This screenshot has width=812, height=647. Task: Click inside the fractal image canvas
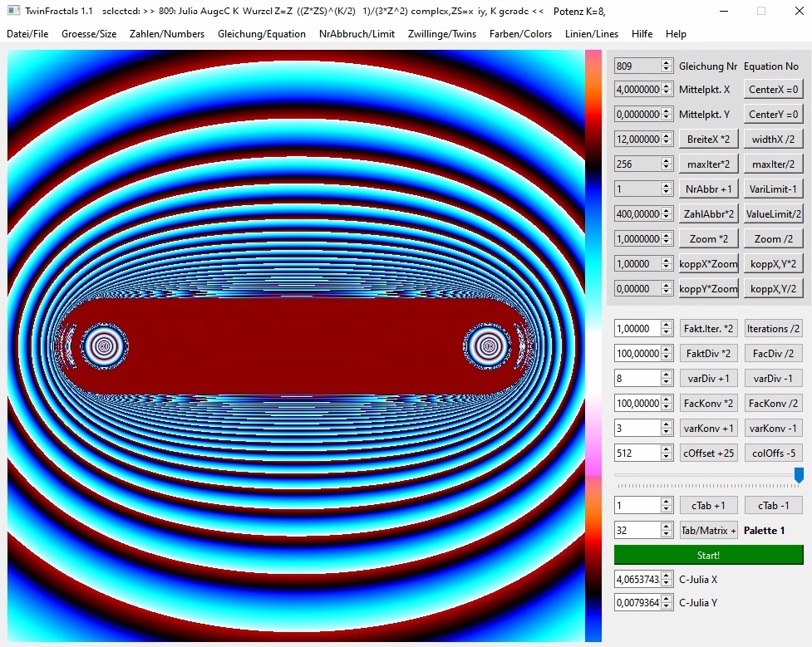click(x=296, y=346)
